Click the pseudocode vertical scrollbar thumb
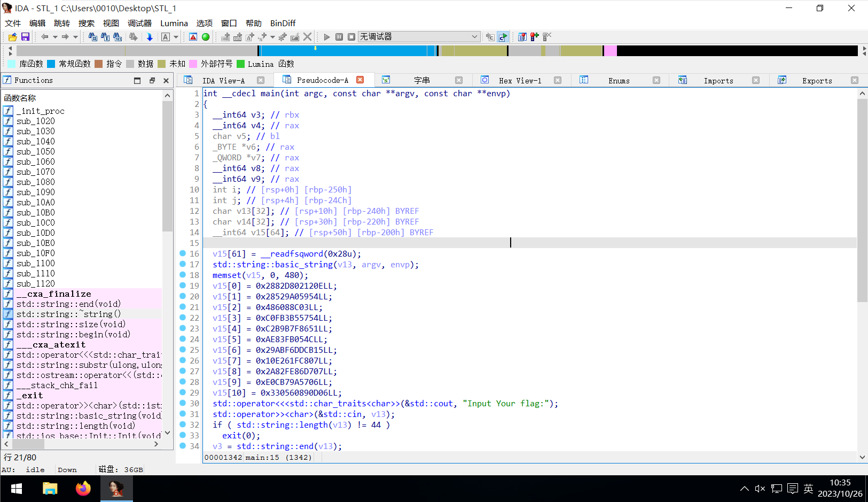Image resolution: width=868 pixels, height=502 pixels. (862, 200)
